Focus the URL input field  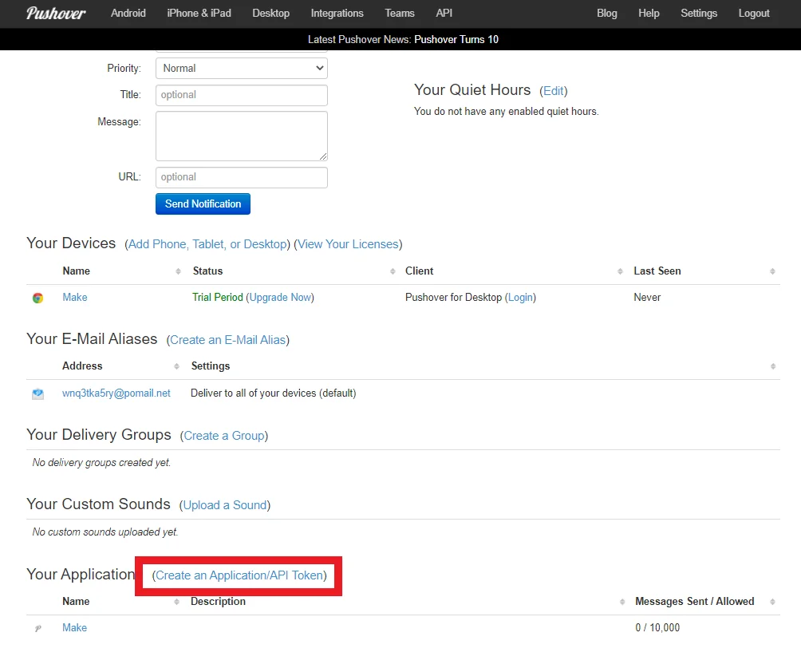tap(242, 177)
